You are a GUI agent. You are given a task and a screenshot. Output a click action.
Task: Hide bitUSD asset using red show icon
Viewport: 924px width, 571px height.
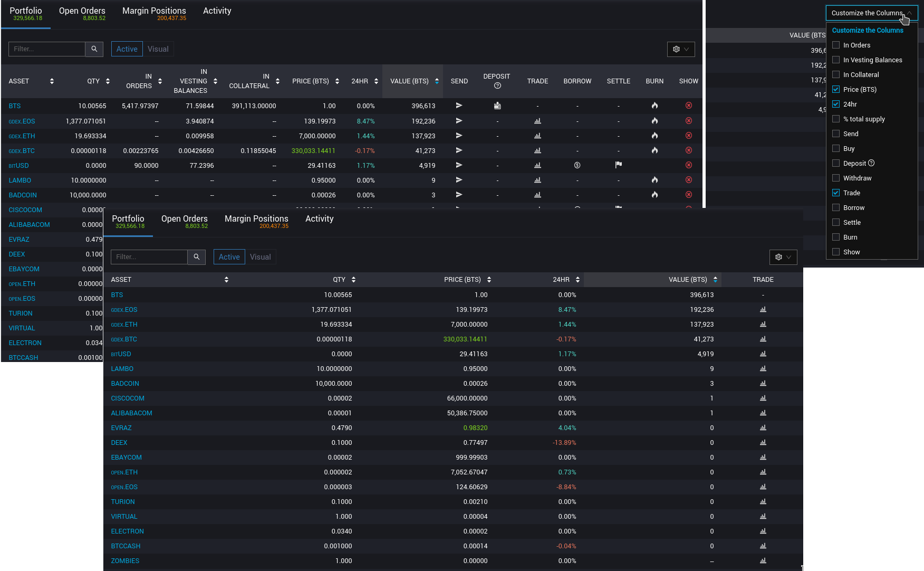(x=689, y=165)
